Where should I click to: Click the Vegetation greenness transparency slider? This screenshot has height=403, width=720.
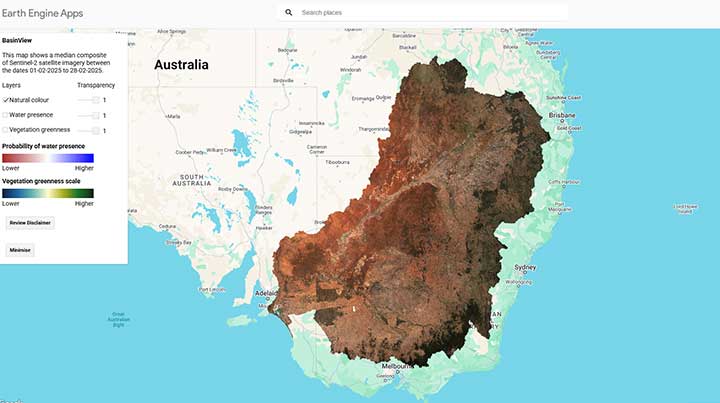click(89, 131)
